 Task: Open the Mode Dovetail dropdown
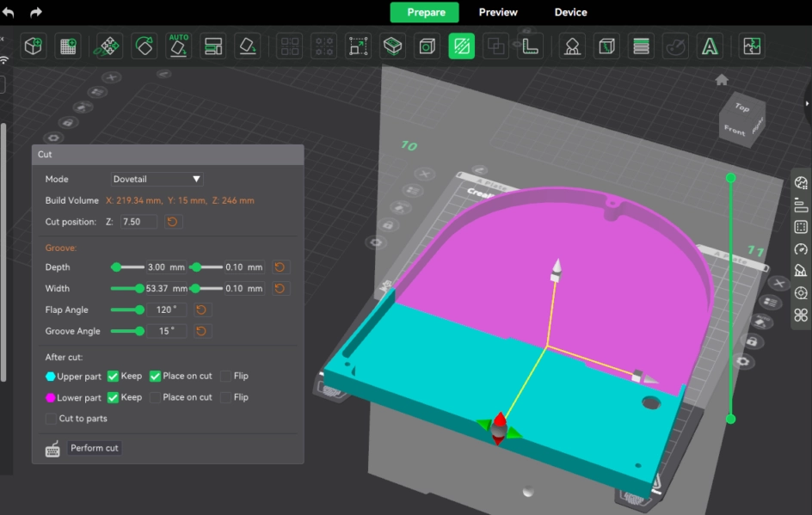[157, 179]
